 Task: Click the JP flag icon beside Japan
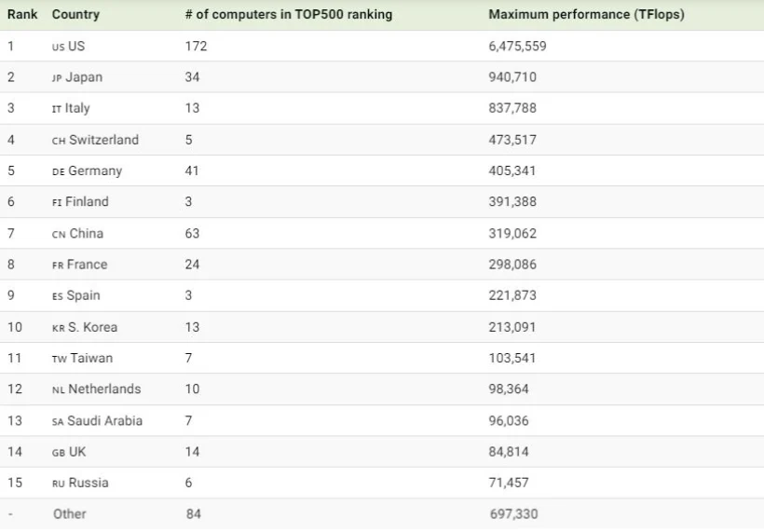pos(58,78)
